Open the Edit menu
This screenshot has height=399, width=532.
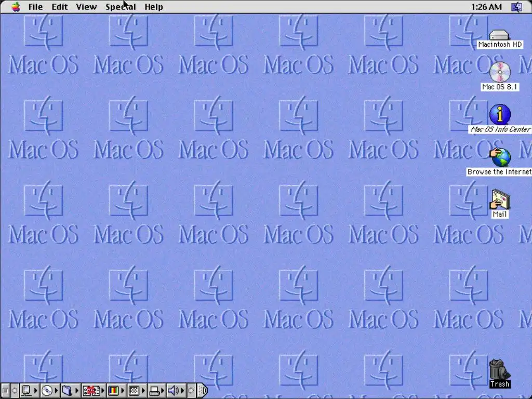(x=59, y=7)
